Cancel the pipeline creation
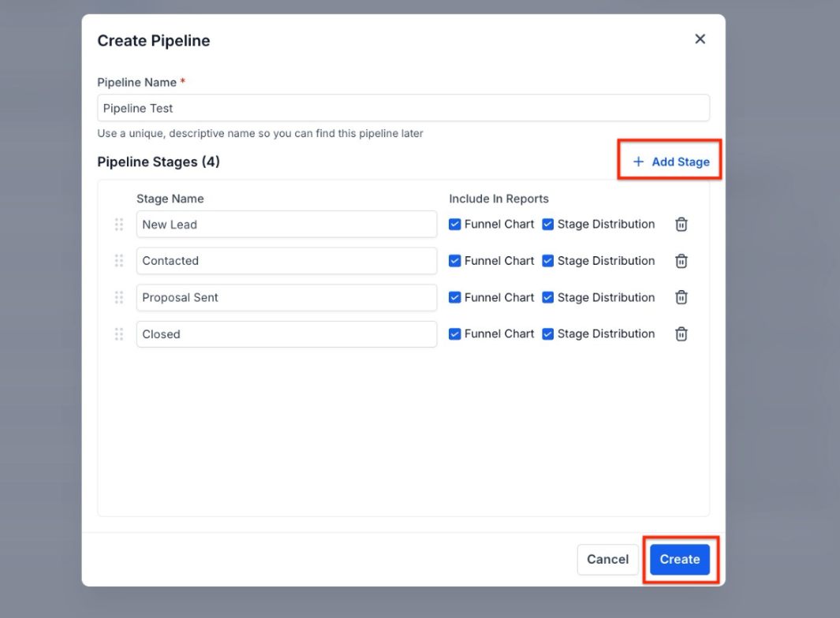The image size is (840, 618). [607, 560]
